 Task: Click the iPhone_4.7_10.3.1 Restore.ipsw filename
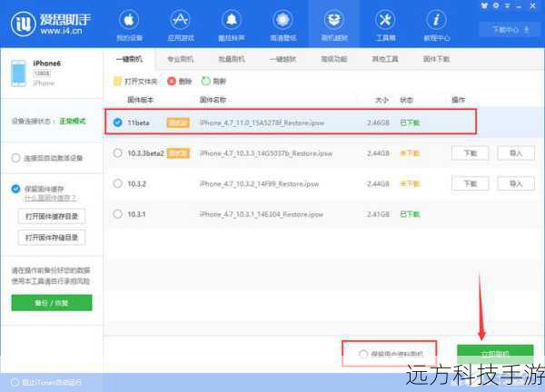click(262, 214)
